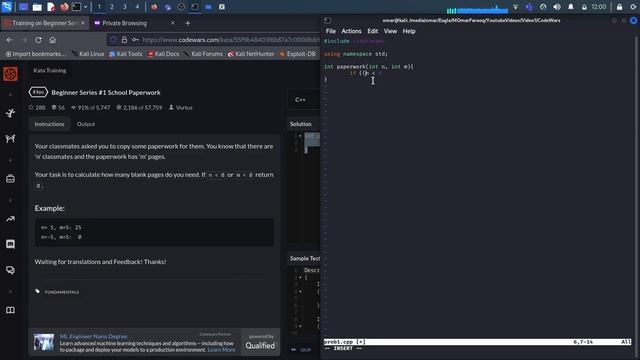This screenshot has width=640, height=360.
Task: Open the Kali Linux bookmark
Action: (88, 54)
